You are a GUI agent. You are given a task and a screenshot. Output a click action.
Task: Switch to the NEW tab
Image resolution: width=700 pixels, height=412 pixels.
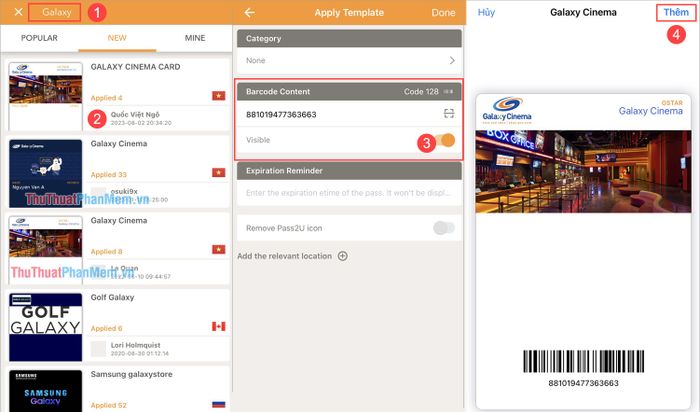(117, 38)
